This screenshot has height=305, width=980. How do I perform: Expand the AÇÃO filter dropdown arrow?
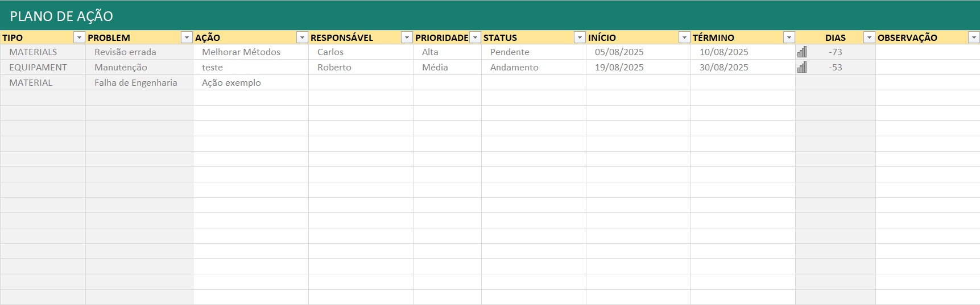[x=302, y=37]
